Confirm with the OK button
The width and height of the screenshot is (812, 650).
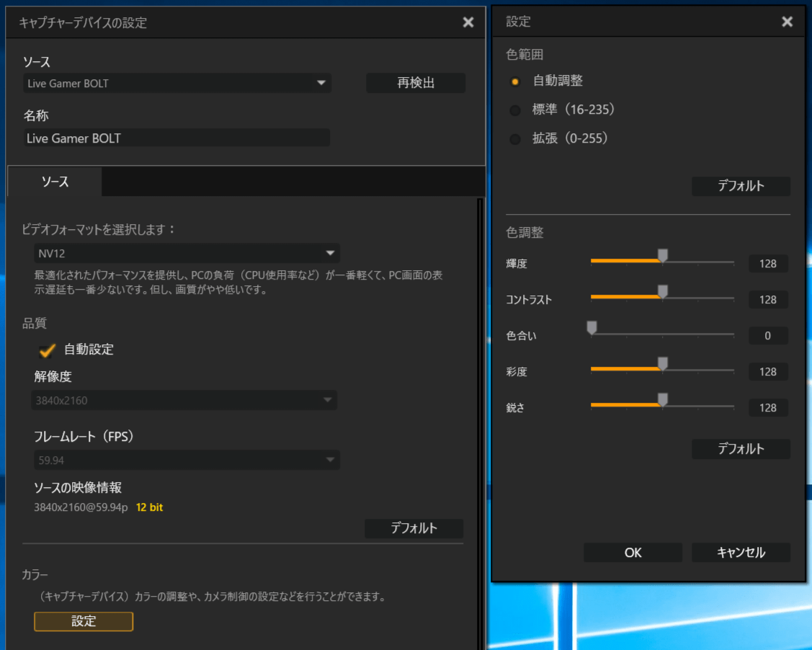tap(633, 552)
